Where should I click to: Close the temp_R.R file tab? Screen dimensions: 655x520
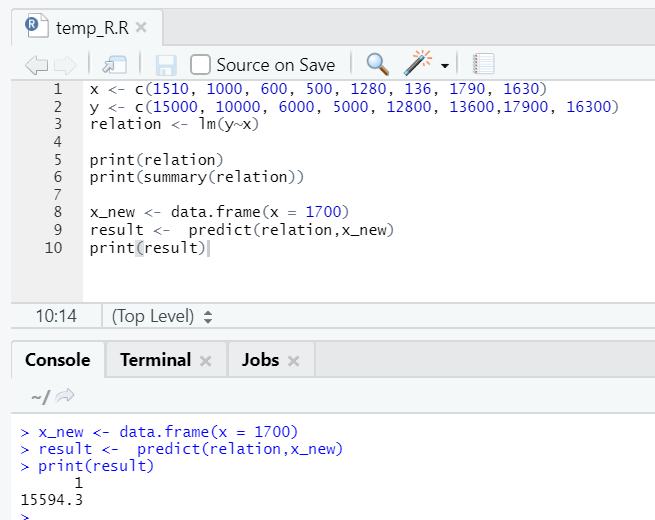pyautogui.click(x=141, y=27)
